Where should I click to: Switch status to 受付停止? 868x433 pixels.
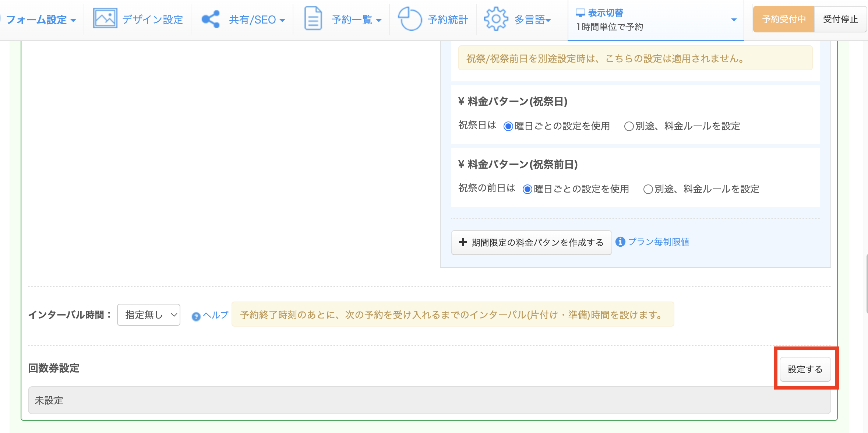[x=840, y=19]
